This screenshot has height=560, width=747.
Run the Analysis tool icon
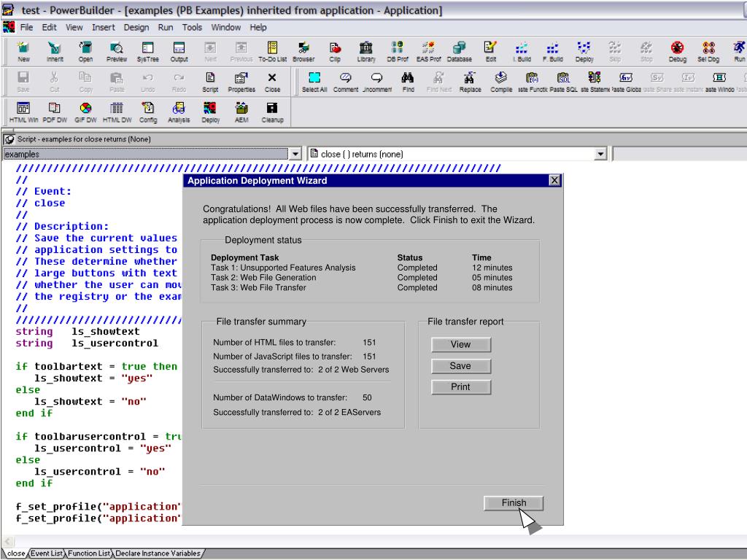[179, 112]
